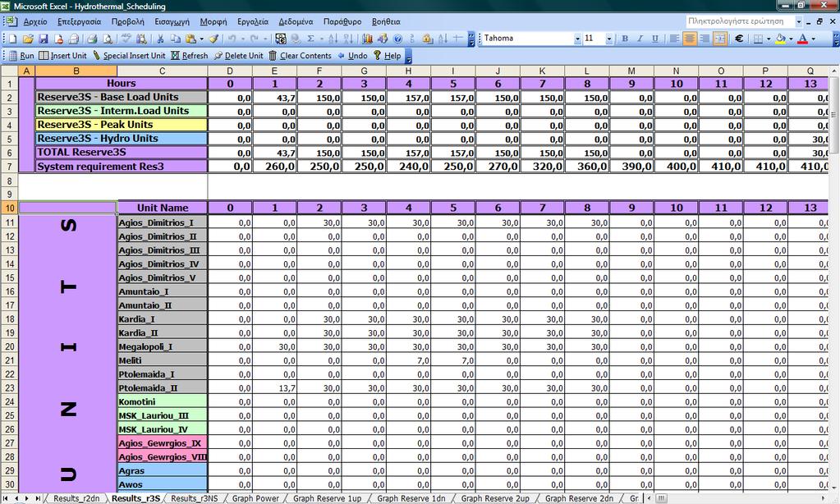Switch to the Results_r2dn sheet tab

coord(76,498)
